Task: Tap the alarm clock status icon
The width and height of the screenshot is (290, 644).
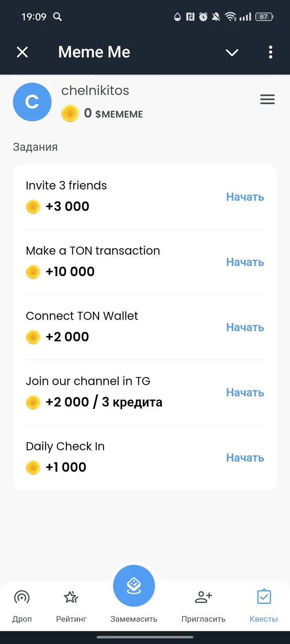Action: (203, 17)
